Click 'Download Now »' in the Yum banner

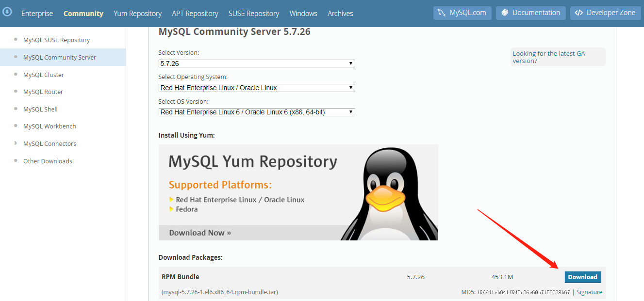pos(200,233)
